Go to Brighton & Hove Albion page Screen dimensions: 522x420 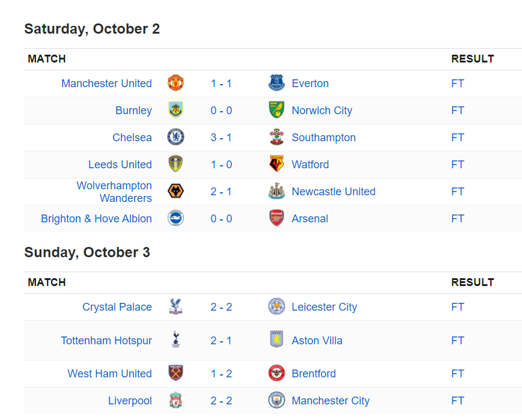pos(97,219)
